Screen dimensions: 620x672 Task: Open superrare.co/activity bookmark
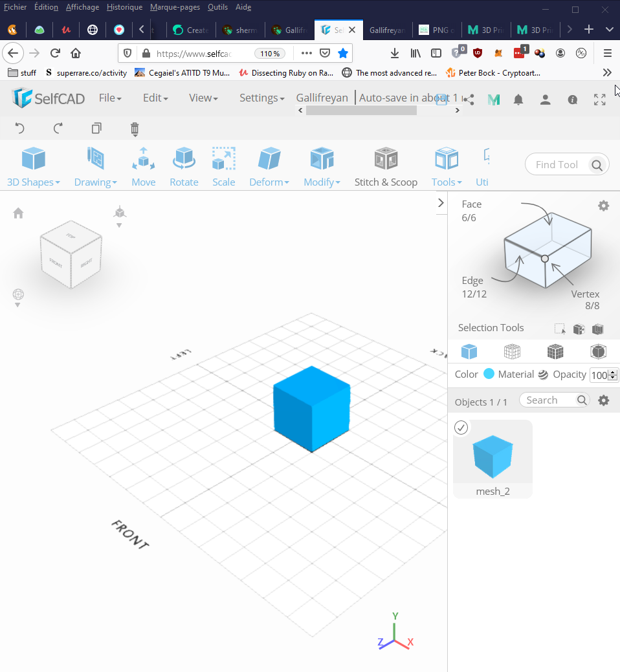point(86,73)
